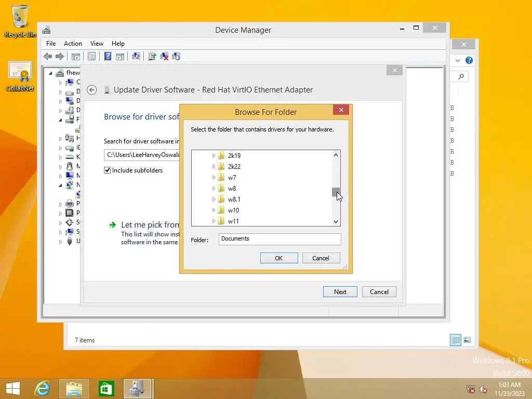The image size is (532, 399).
Task: Click OK in Browse For Folder dialog
Action: [x=279, y=258]
